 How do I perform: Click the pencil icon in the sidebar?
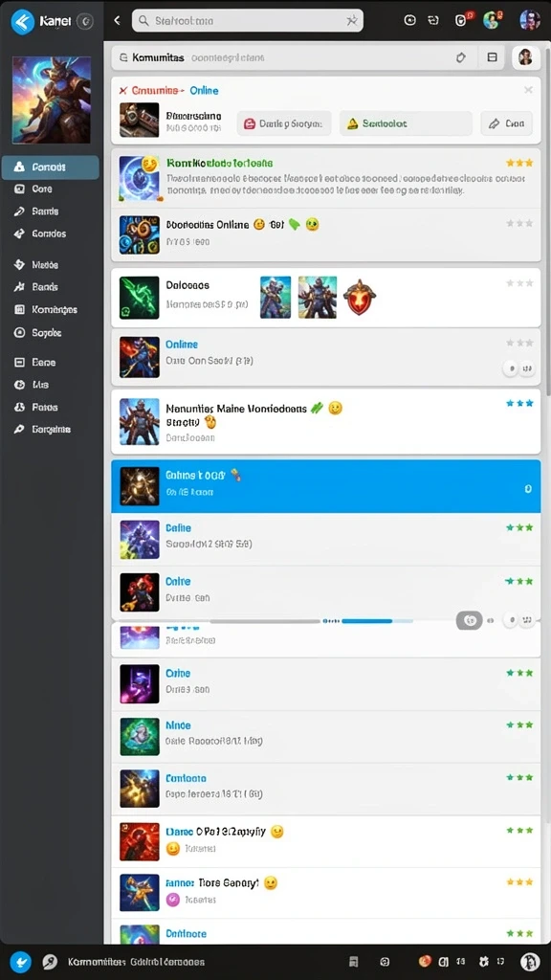click(19, 212)
